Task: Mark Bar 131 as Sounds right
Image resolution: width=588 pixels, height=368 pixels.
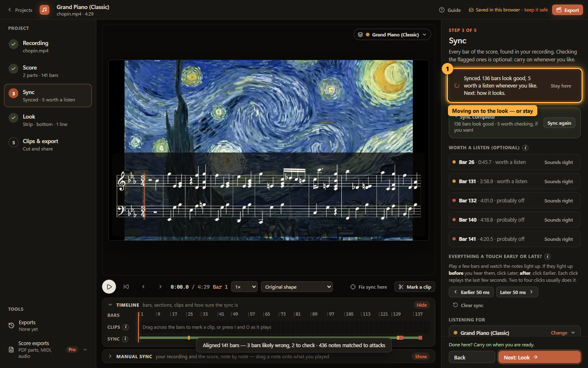Action: (x=559, y=182)
